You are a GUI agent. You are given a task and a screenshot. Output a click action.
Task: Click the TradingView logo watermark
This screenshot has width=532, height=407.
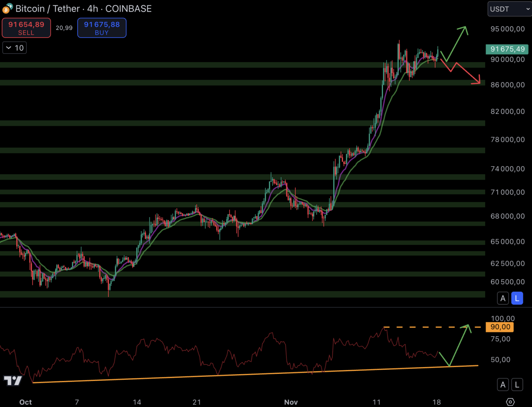(x=13, y=381)
